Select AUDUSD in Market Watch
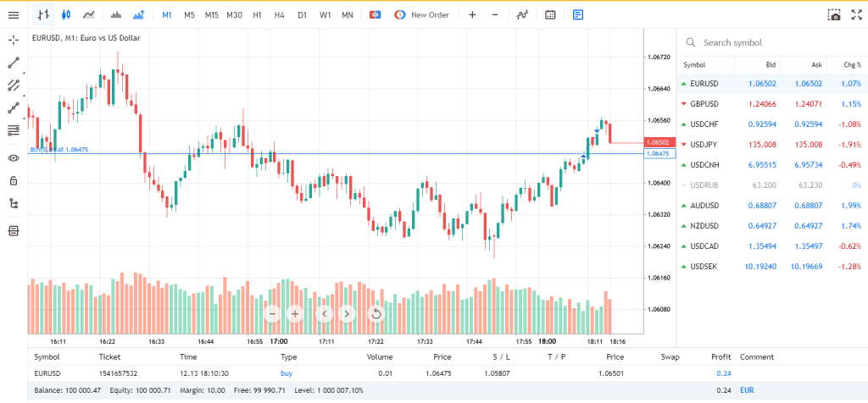The height and width of the screenshot is (403, 868). coord(772,205)
